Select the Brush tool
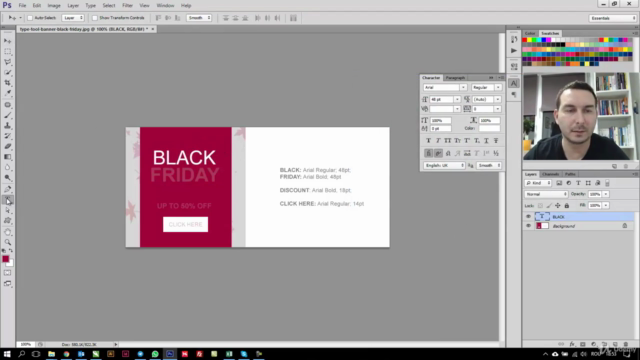640x360 pixels. (x=8, y=115)
